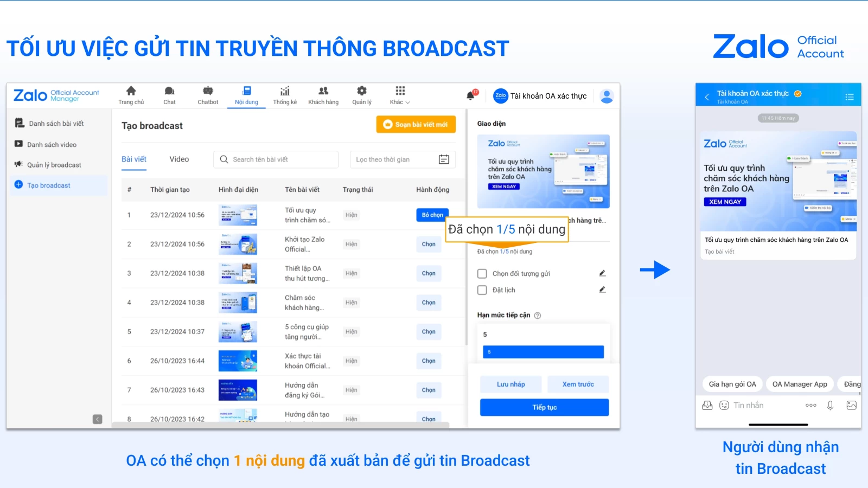Image resolution: width=868 pixels, height=488 pixels.
Task: Tap XEM NGAY in phone broadcast card
Action: (725, 202)
